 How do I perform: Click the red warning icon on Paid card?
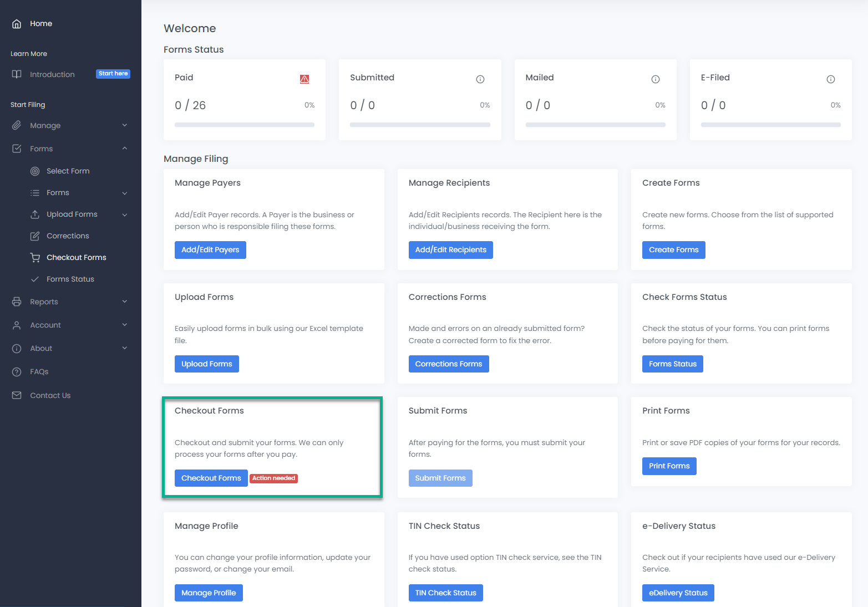(304, 79)
